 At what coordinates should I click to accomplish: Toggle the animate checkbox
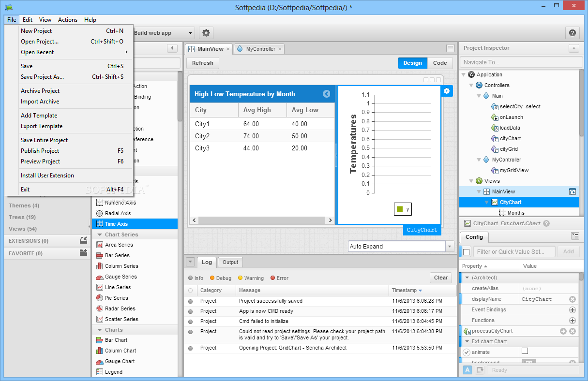point(525,351)
